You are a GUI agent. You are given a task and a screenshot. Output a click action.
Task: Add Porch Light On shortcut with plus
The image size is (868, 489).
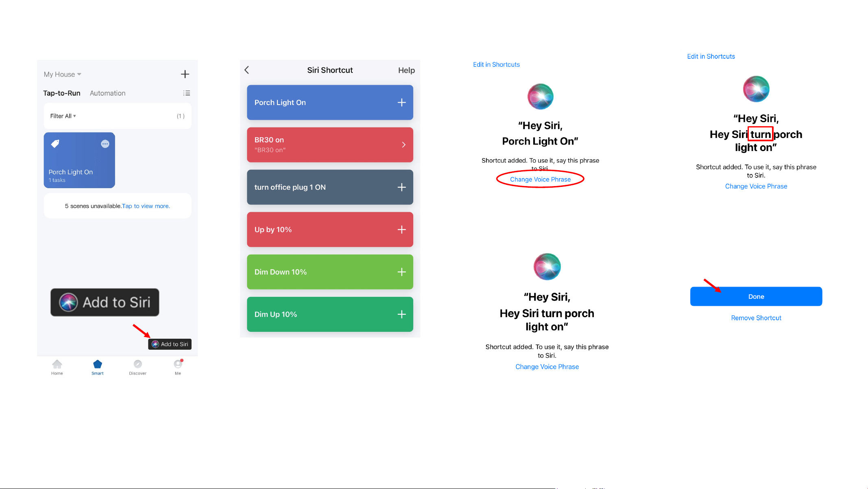click(401, 103)
